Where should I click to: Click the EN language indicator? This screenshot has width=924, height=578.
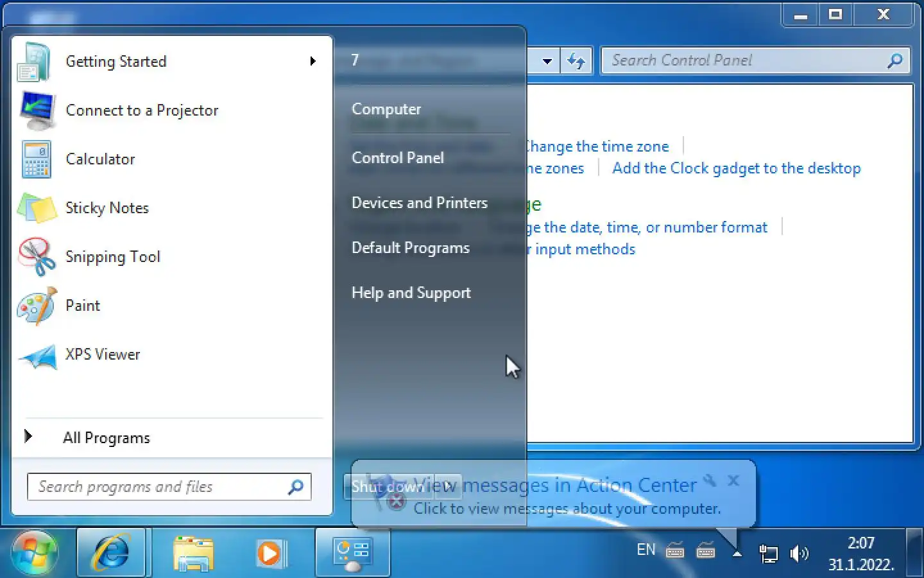pos(646,550)
